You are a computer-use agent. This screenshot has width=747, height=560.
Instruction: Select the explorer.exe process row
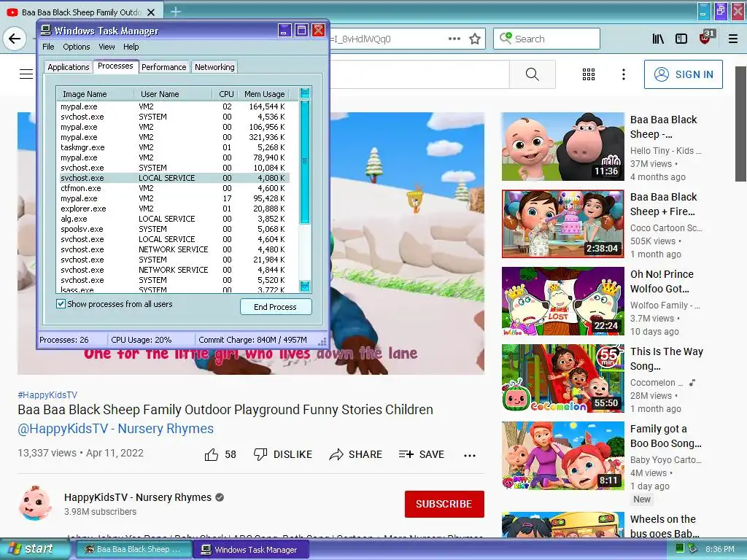pyautogui.click(x=174, y=209)
